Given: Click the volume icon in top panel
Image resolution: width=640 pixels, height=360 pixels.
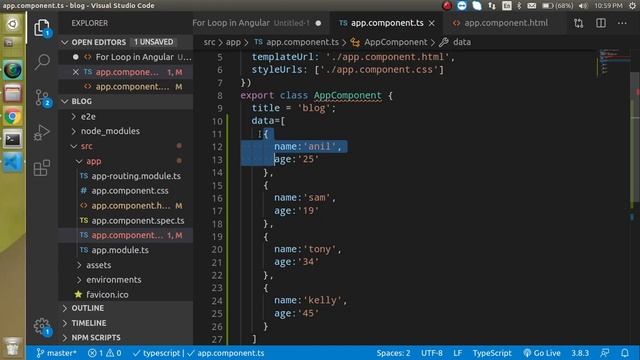Looking at the screenshot, I should click(x=583, y=6).
